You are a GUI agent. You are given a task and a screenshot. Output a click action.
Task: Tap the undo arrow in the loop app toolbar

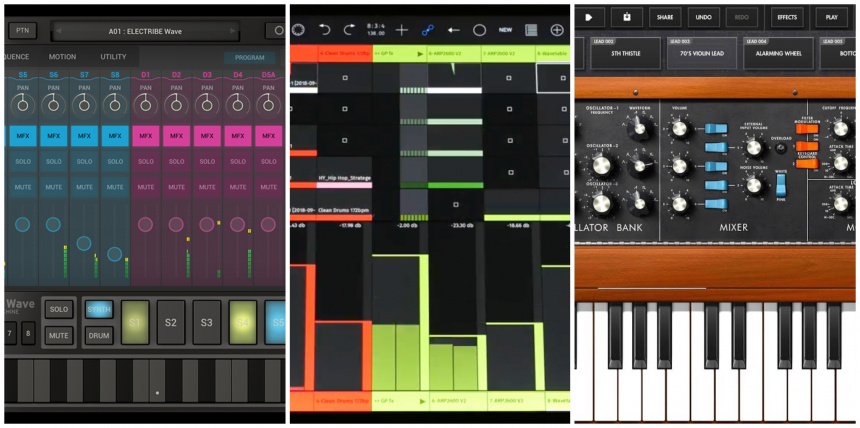pos(324,30)
